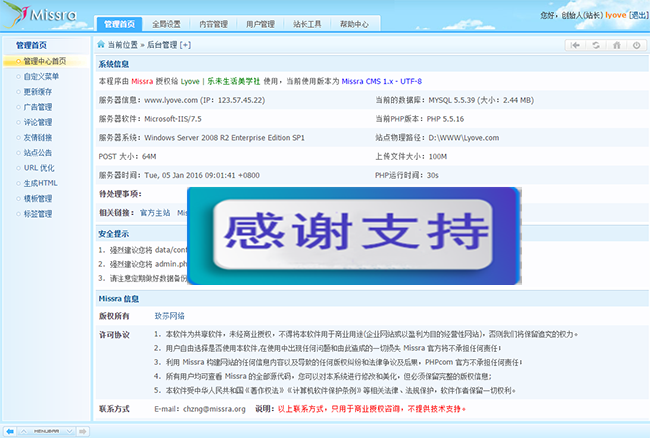Click the blue left arrow at bottom bar
The width and height of the screenshot is (650, 438).
[x=10, y=431]
